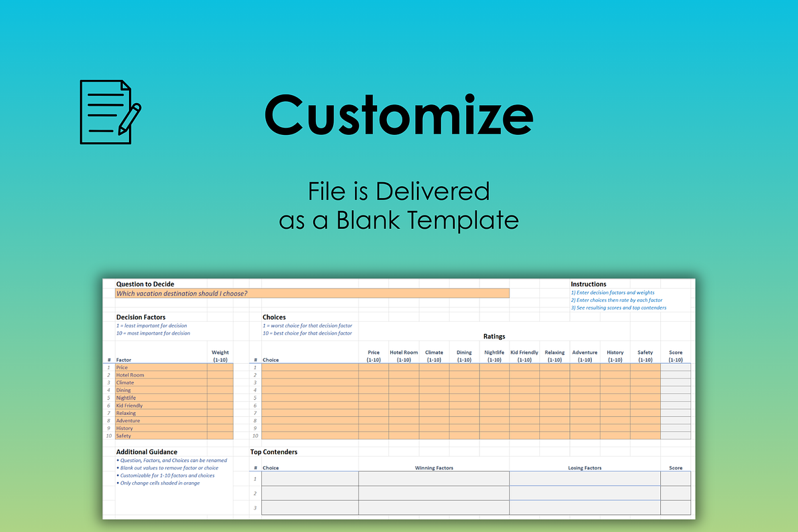798x532 pixels.
Task: Click the "Decision Factors" heading
Action: pyautogui.click(x=140, y=317)
